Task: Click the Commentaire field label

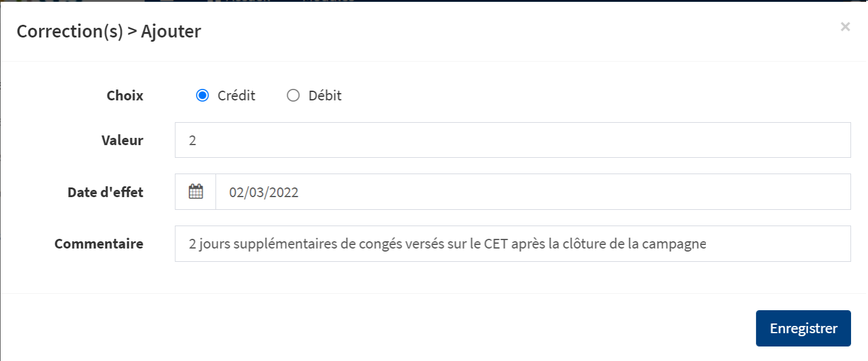Action: [x=99, y=244]
